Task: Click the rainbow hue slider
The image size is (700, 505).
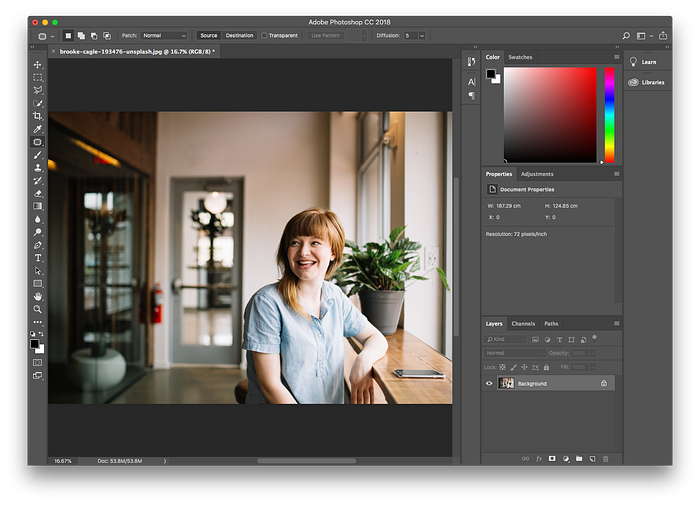Action: point(609,115)
